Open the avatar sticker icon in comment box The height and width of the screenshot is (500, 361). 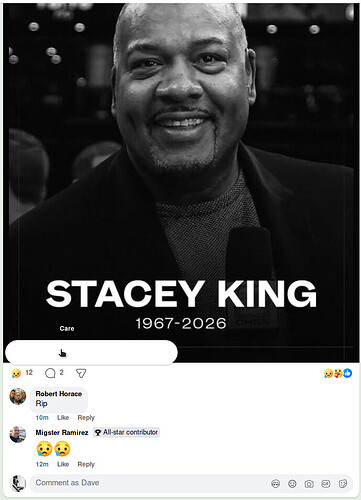(x=275, y=484)
